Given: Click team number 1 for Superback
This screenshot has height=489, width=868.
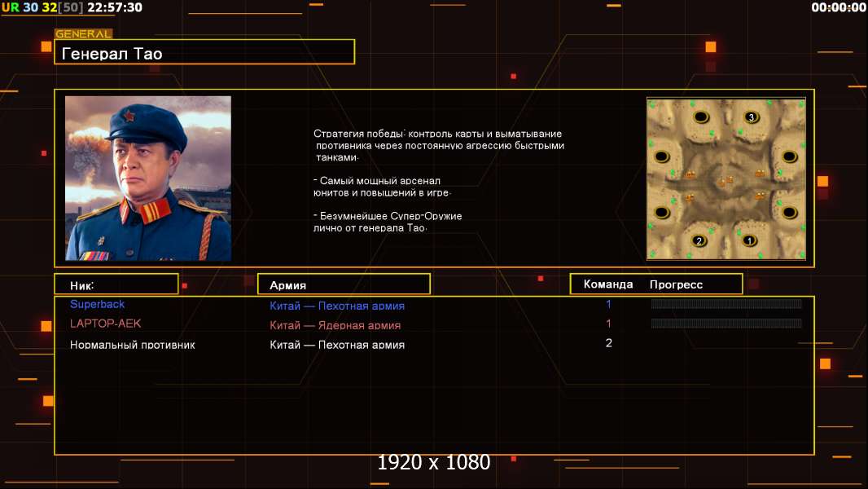Looking at the screenshot, I should point(608,304).
